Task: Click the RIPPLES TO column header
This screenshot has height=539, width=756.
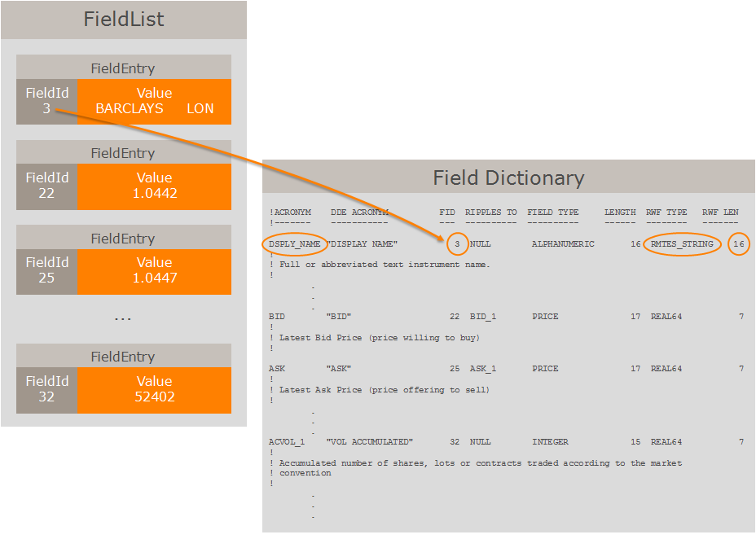Action: tap(490, 213)
